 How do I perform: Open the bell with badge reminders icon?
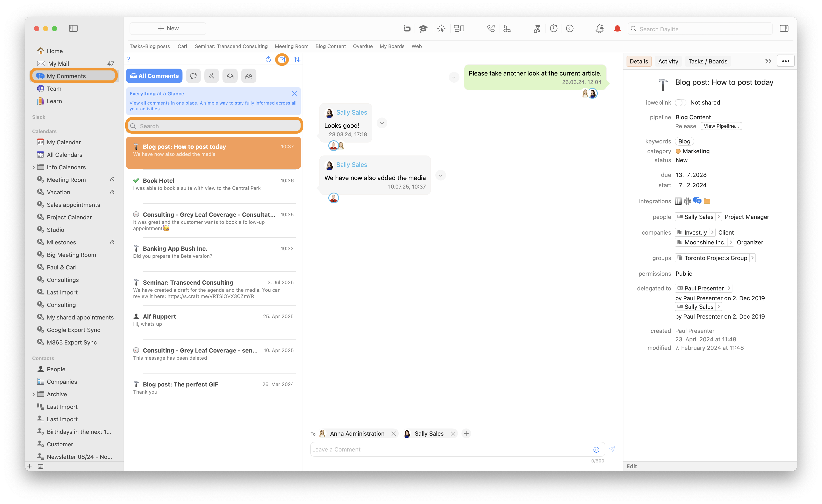point(600,29)
